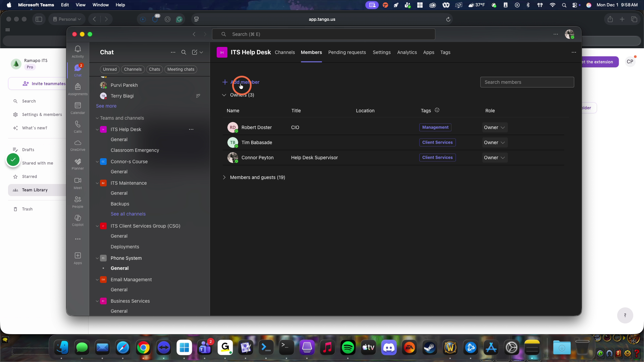Go back with Teams navigation arrow
Screen dimensions: 644x362
(194, 34)
